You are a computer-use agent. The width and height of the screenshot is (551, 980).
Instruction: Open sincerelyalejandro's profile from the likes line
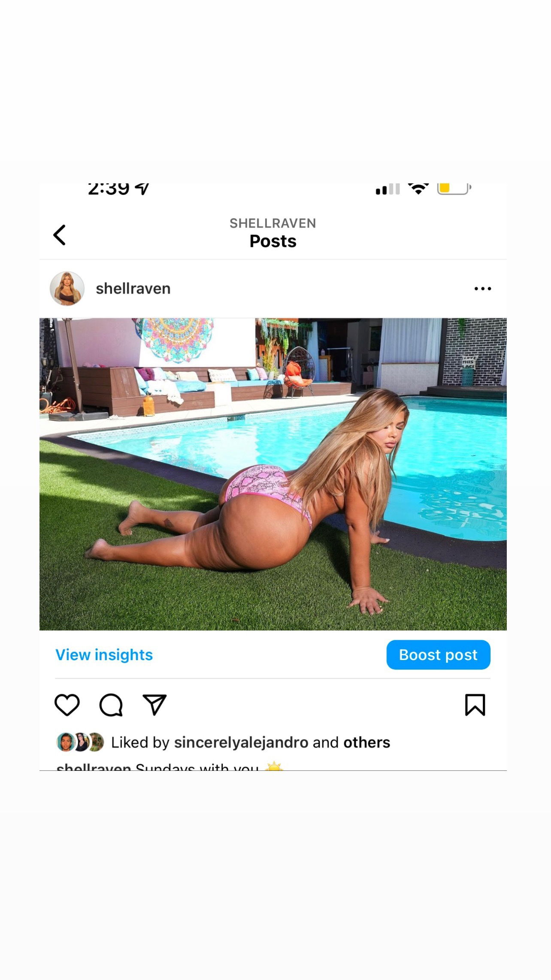point(241,742)
